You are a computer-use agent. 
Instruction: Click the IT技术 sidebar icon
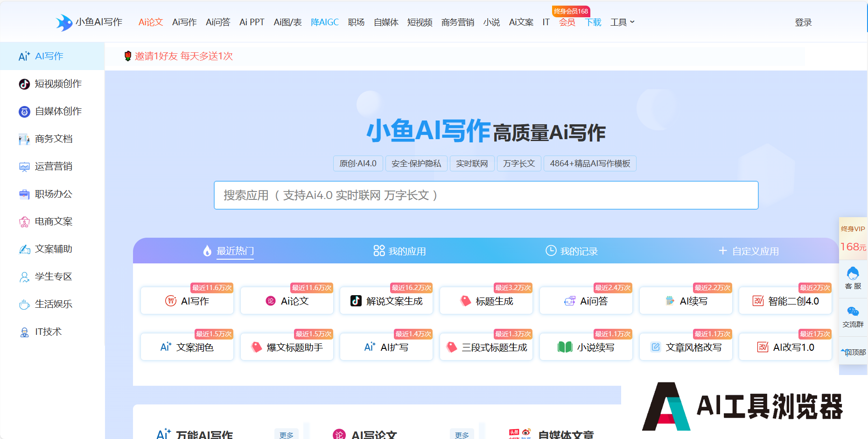(24, 332)
